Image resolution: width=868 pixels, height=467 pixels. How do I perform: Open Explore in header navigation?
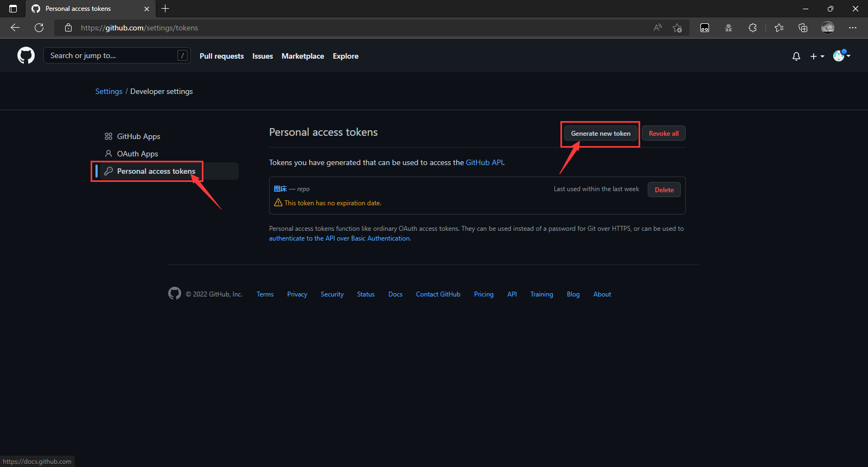(346, 56)
